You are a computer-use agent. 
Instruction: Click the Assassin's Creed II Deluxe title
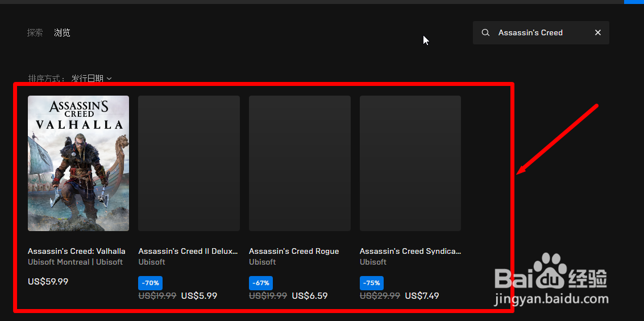pyautogui.click(x=188, y=251)
